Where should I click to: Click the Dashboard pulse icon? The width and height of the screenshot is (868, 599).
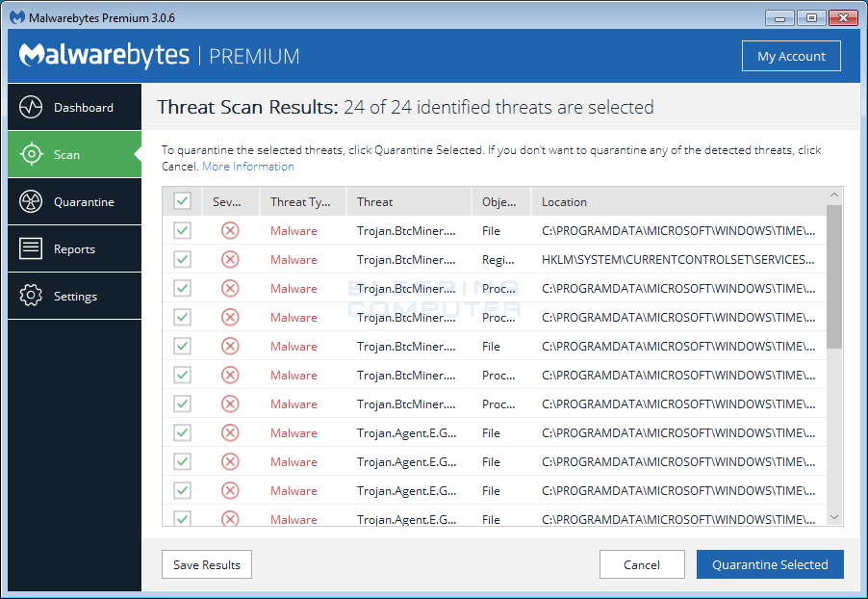[x=31, y=107]
